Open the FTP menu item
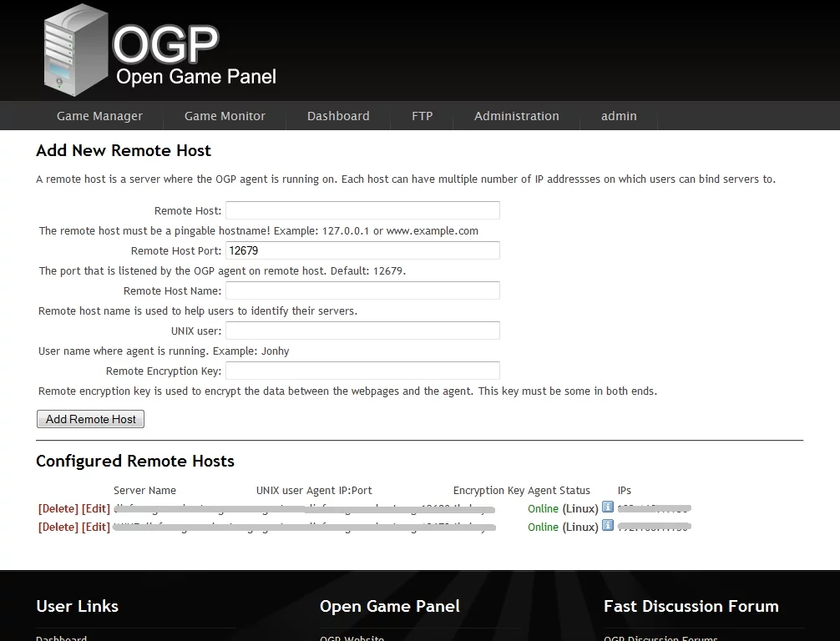This screenshot has height=641, width=840. [x=423, y=116]
